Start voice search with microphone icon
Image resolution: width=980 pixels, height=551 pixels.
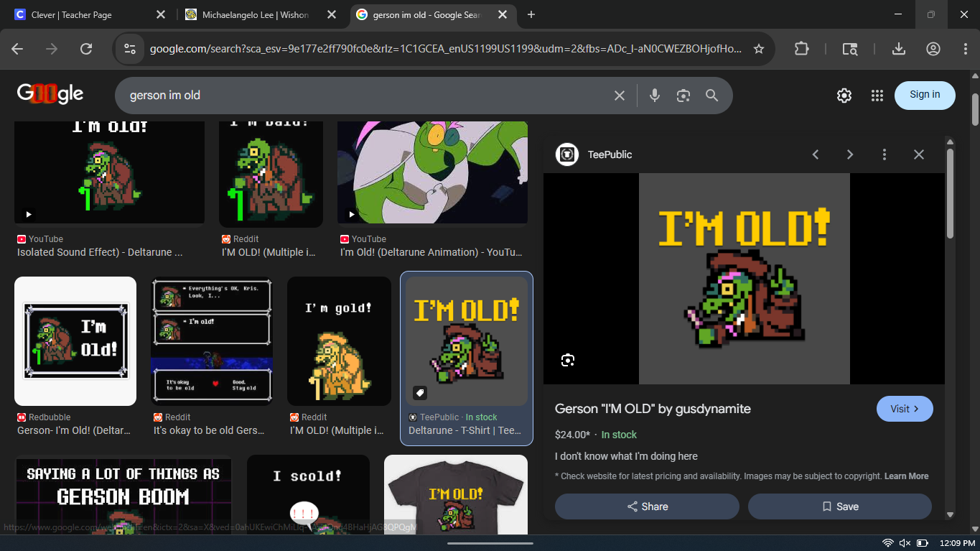pyautogui.click(x=654, y=96)
